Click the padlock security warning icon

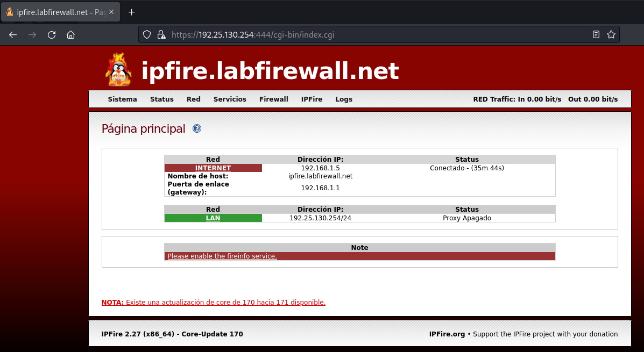tap(161, 35)
